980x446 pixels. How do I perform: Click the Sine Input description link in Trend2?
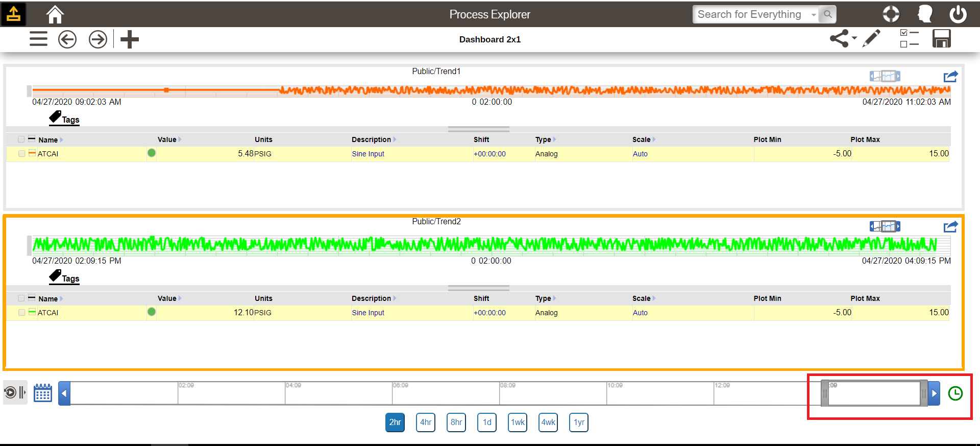[368, 313]
